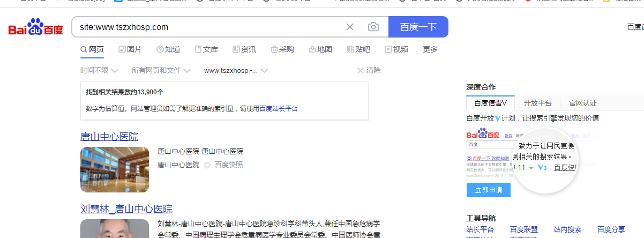644x238 pixels.
Task: Open 百度站长平台 link in notice
Action: click(279, 108)
